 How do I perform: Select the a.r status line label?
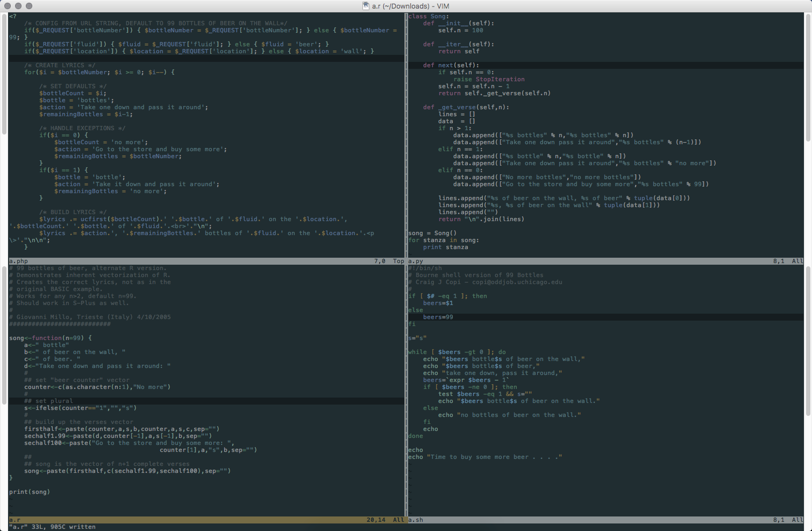15,520
